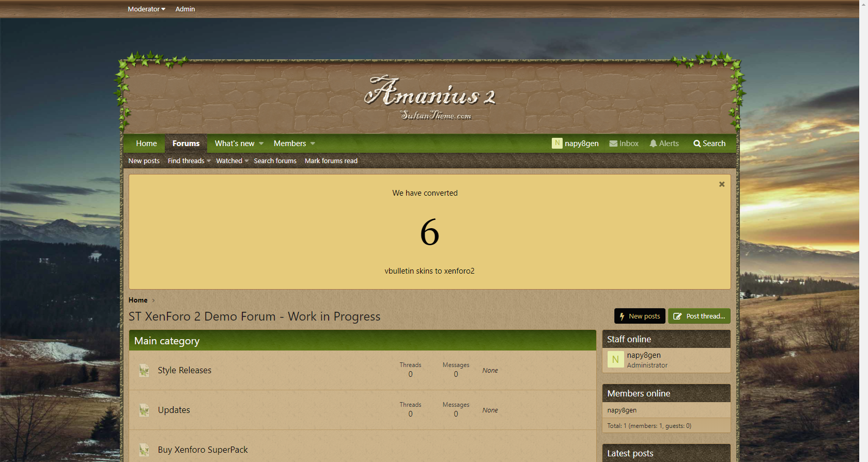Click the napy8gen avatar in navigation bar
Image resolution: width=868 pixels, height=462 pixels.
[557, 143]
